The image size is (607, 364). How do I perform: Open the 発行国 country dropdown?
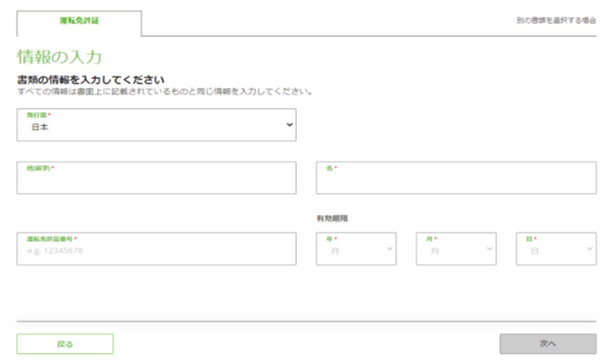coord(157,125)
